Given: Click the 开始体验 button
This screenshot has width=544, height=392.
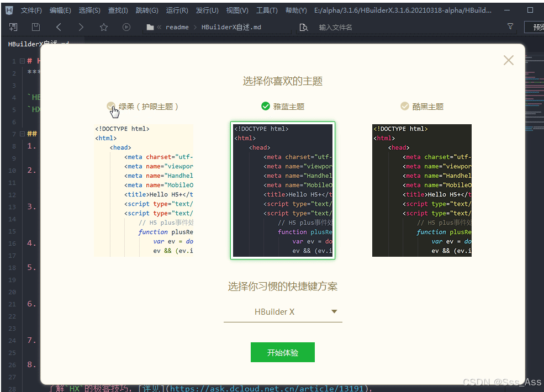Looking at the screenshot, I should [x=283, y=352].
